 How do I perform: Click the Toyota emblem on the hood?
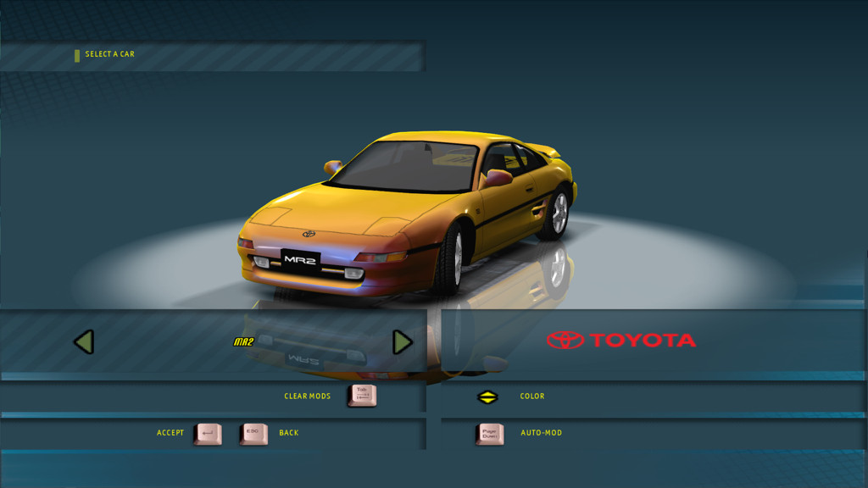309,233
